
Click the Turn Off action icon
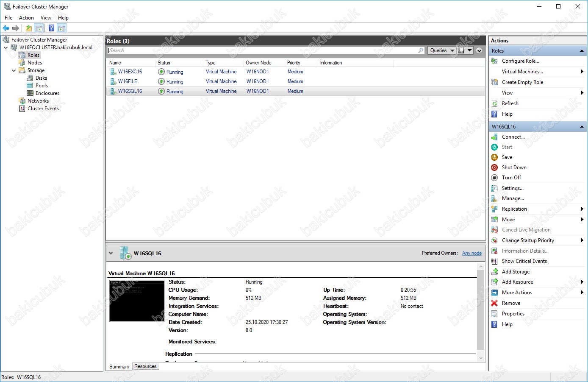pos(494,178)
